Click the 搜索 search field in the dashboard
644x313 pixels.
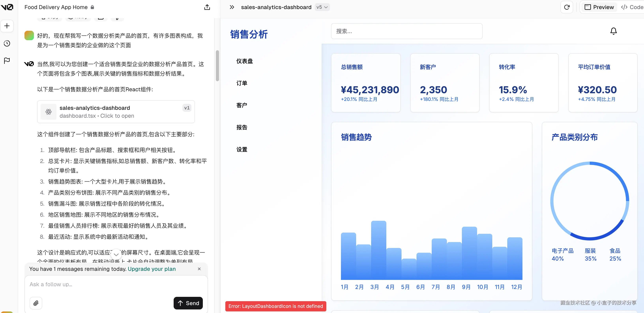[x=407, y=31]
